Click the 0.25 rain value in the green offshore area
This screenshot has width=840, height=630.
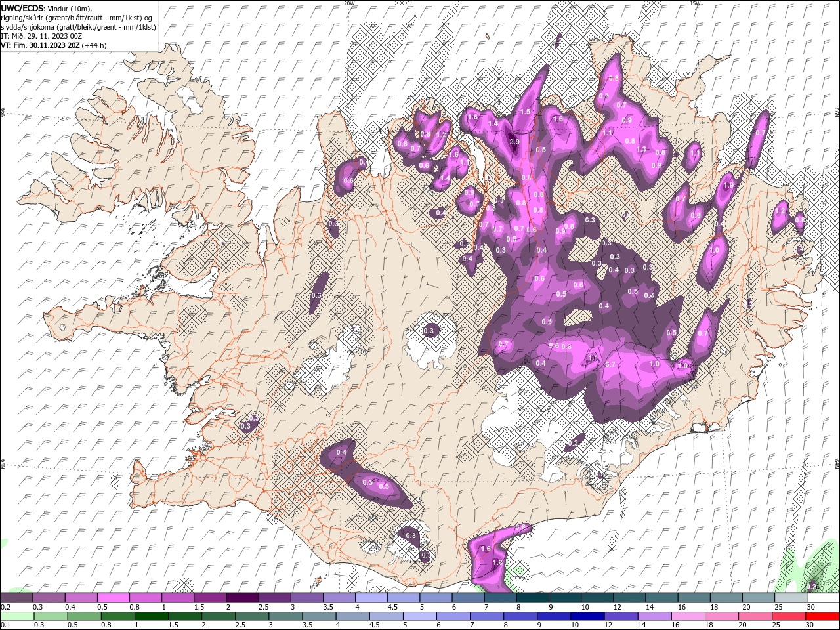click(x=812, y=586)
